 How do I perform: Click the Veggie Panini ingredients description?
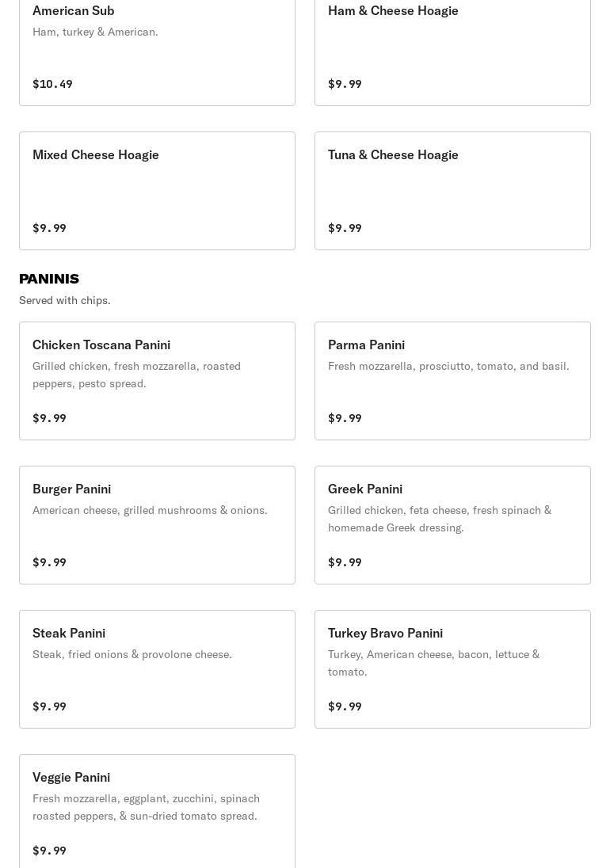pyautogui.click(x=146, y=807)
